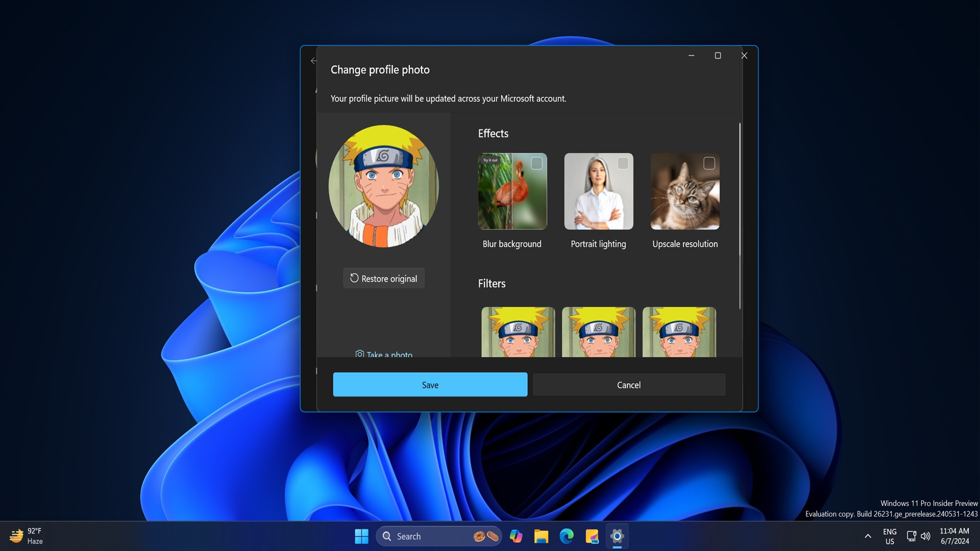The width and height of the screenshot is (980, 551).
Task: Click the Take a photo link
Action: [389, 354]
